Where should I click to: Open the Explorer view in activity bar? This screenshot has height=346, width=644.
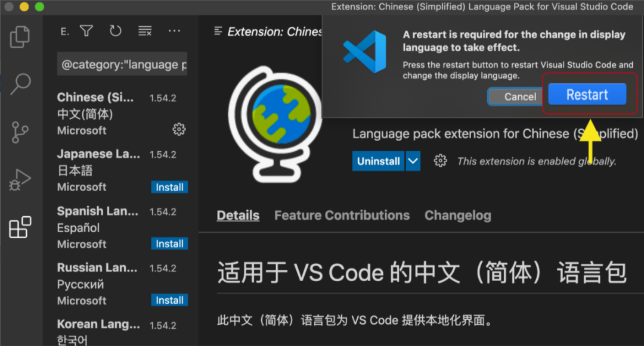(20, 37)
